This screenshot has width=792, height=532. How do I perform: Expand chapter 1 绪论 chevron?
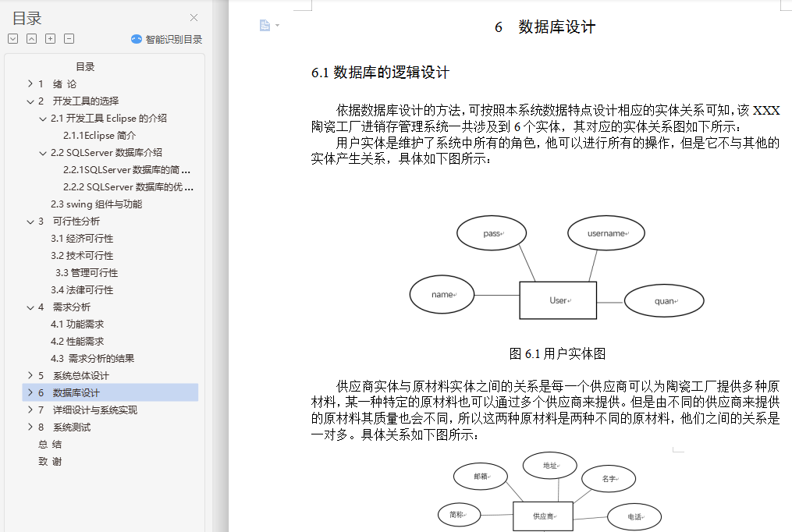(30, 83)
